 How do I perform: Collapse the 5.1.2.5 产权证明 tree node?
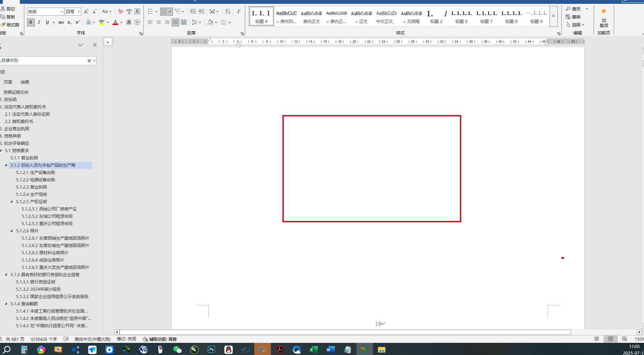pyautogui.click(x=12, y=201)
